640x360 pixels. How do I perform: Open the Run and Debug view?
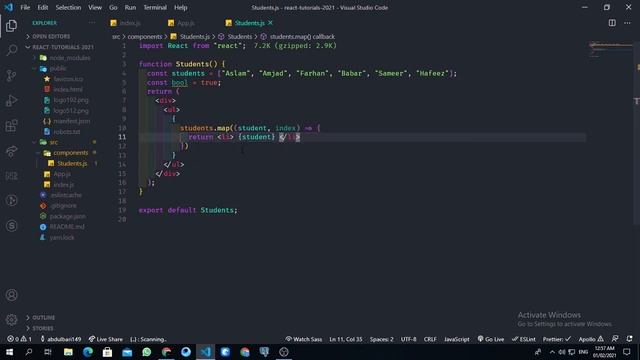11,100
